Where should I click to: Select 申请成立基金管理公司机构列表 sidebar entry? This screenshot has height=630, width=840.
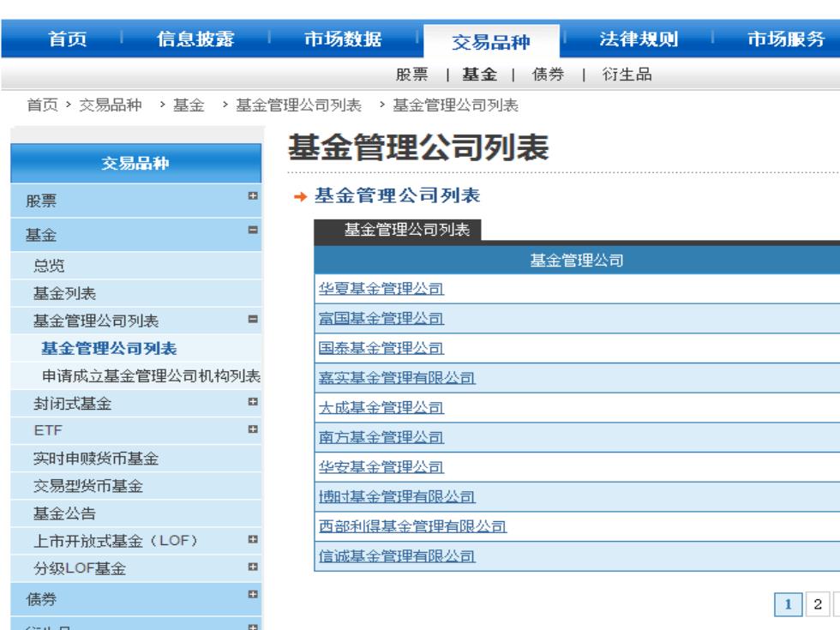[151, 376]
